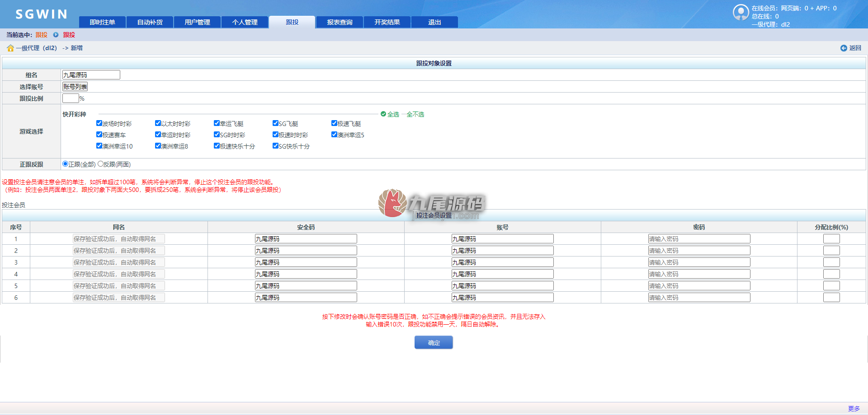Click the blue back arrow icon 返回
The image size is (868, 415).
click(844, 48)
